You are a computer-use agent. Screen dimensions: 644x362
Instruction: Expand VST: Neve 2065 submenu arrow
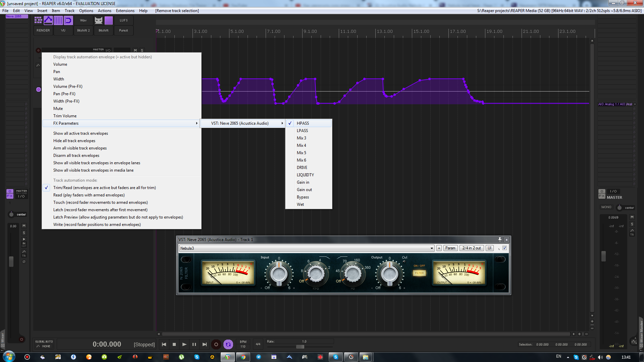282,123
